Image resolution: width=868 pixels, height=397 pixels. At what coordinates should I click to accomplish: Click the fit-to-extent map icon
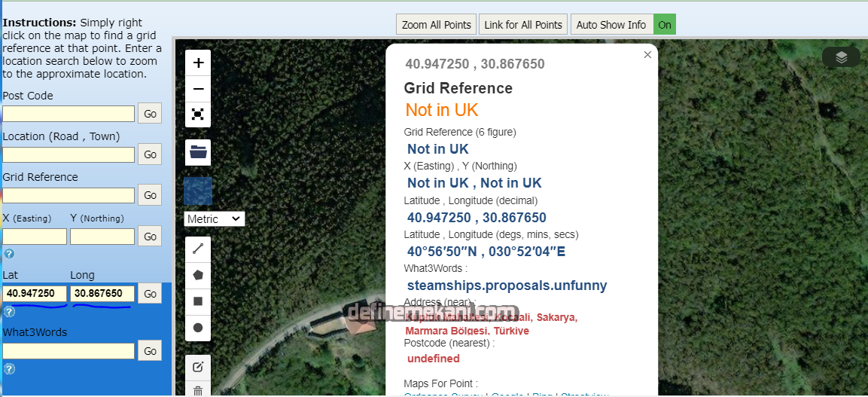198,115
